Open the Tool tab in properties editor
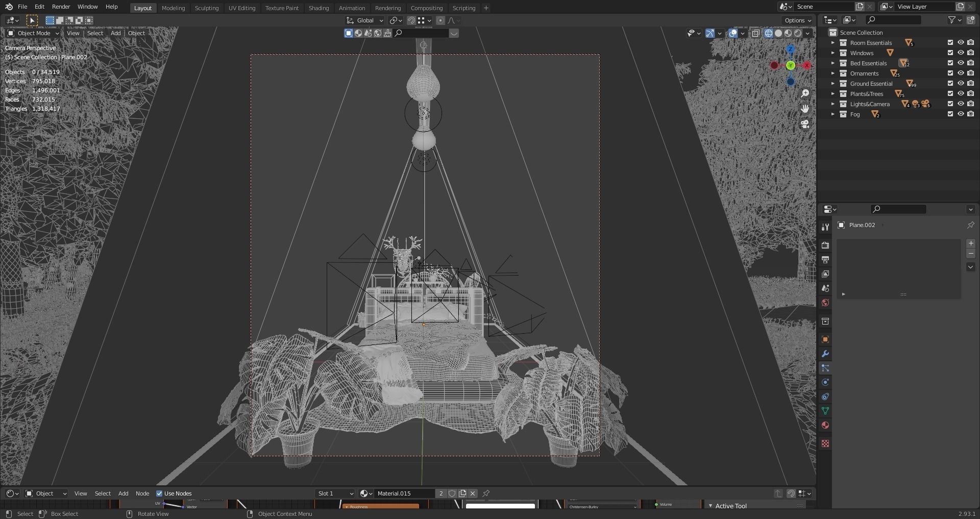The height and width of the screenshot is (519, 980). click(825, 227)
